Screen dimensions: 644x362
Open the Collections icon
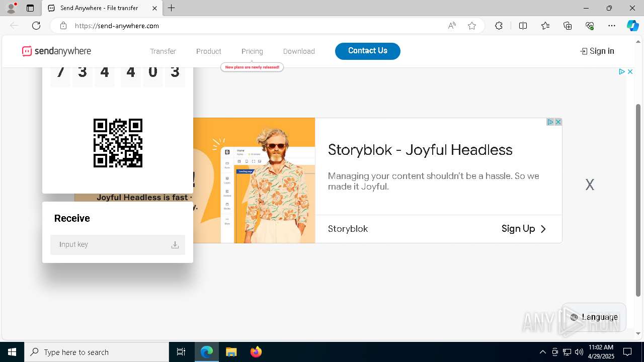[568, 26]
